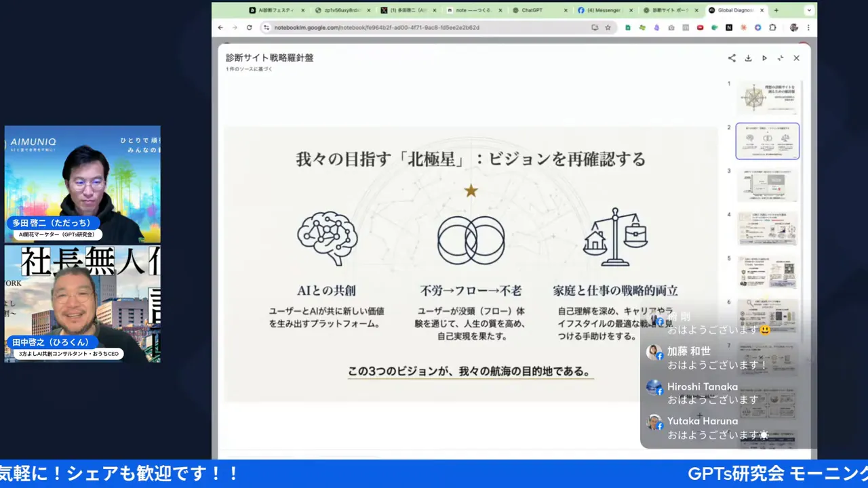This screenshot has width=868, height=488.
Task: Open the tab list chevron menu
Action: (809, 10)
